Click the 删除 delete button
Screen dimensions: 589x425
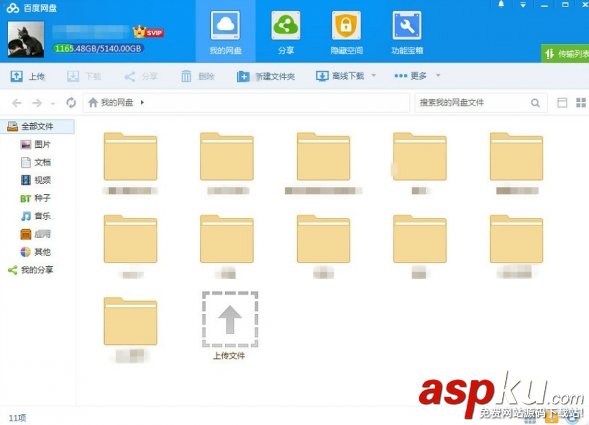[198, 76]
